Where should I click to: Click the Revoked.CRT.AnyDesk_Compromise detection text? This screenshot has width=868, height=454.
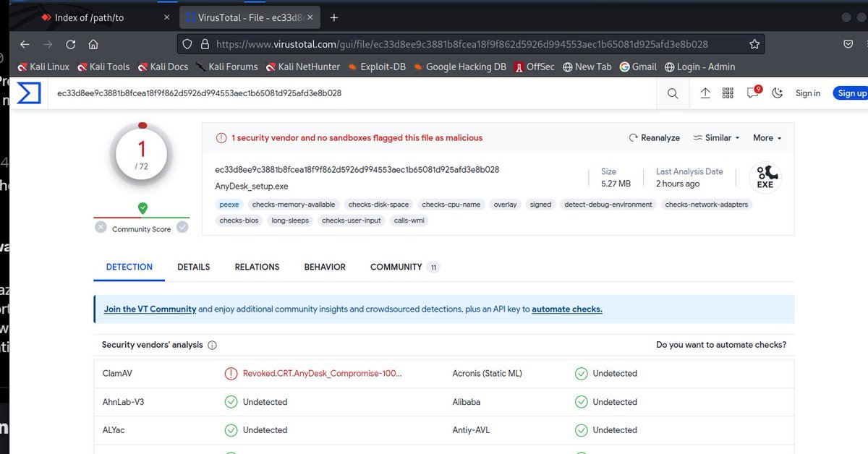coord(323,374)
